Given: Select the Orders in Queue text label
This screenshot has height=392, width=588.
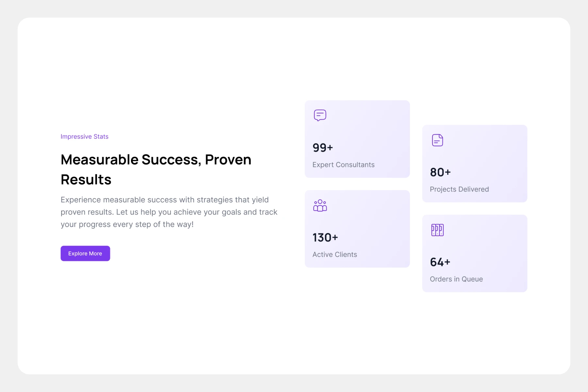Looking at the screenshot, I should [x=456, y=279].
